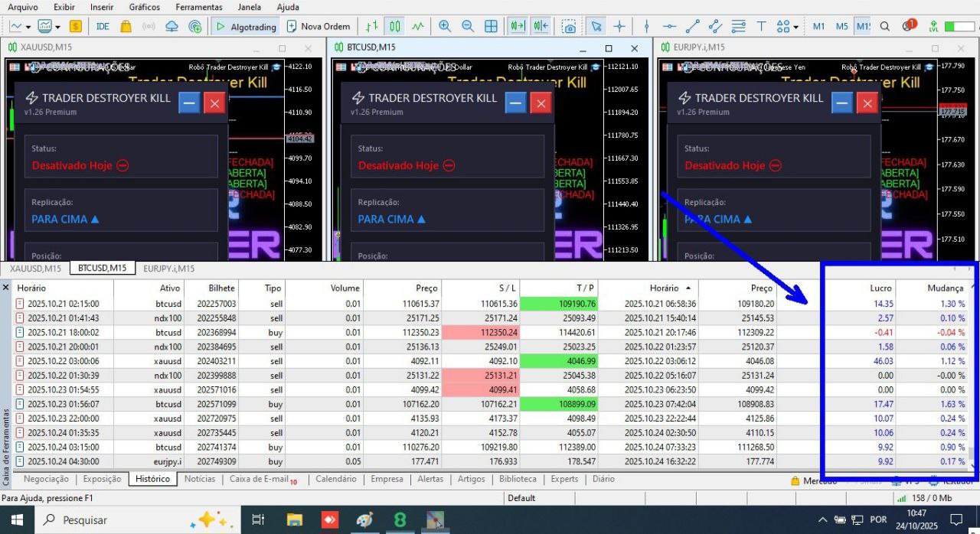The height and width of the screenshot is (534, 980).
Task: Select the crosshair cursor tool
Action: pyautogui.click(x=619, y=26)
